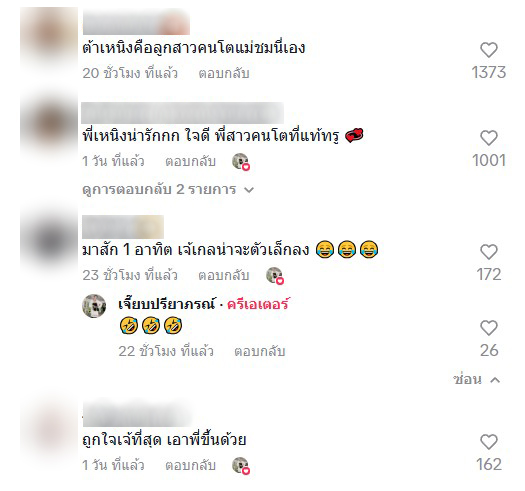Like the comment with 1001 likes
The image size is (525, 491).
(x=489, y=138)
